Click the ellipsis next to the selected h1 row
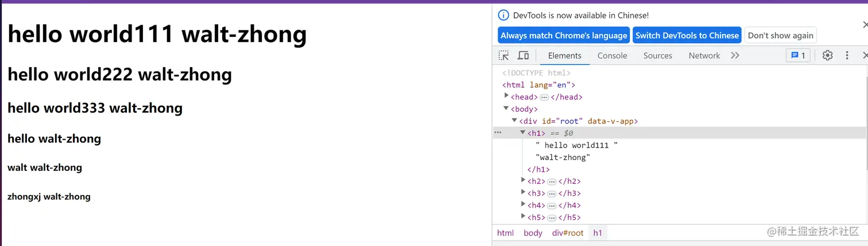Image resolution: width=868 pixels, height=246 pixels. tap(498, 133)
